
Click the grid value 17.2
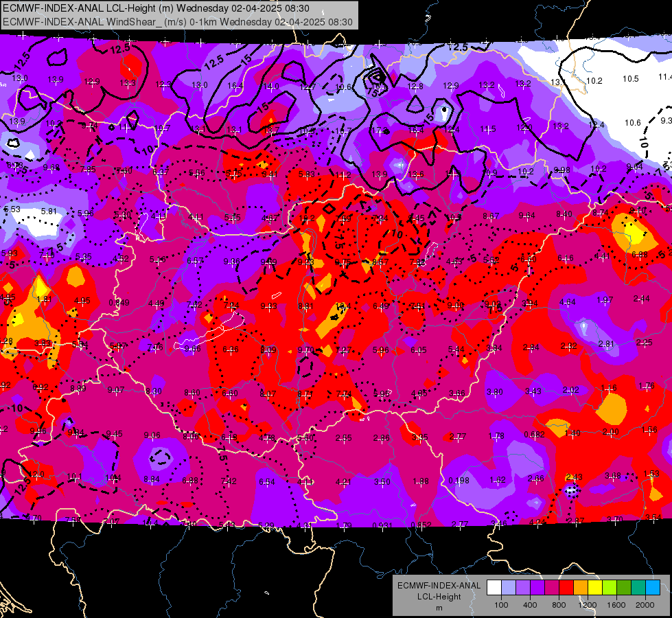pyautogui.click(x=380, y=130)
